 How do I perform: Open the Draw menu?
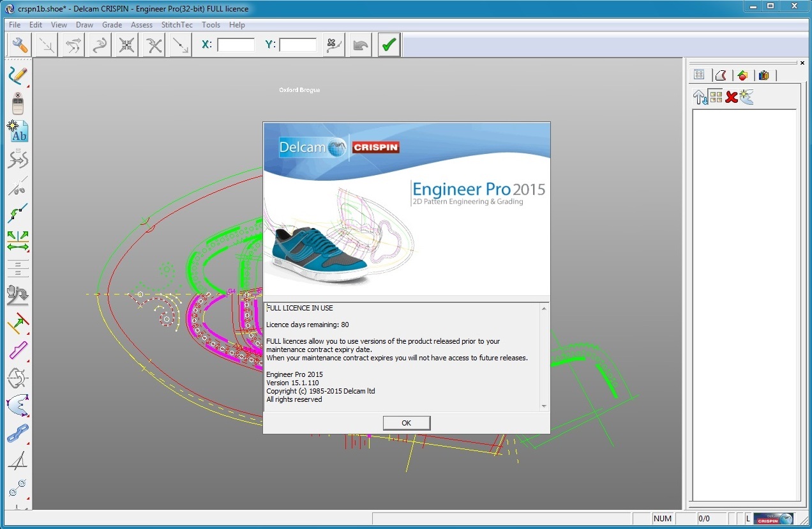85,25
